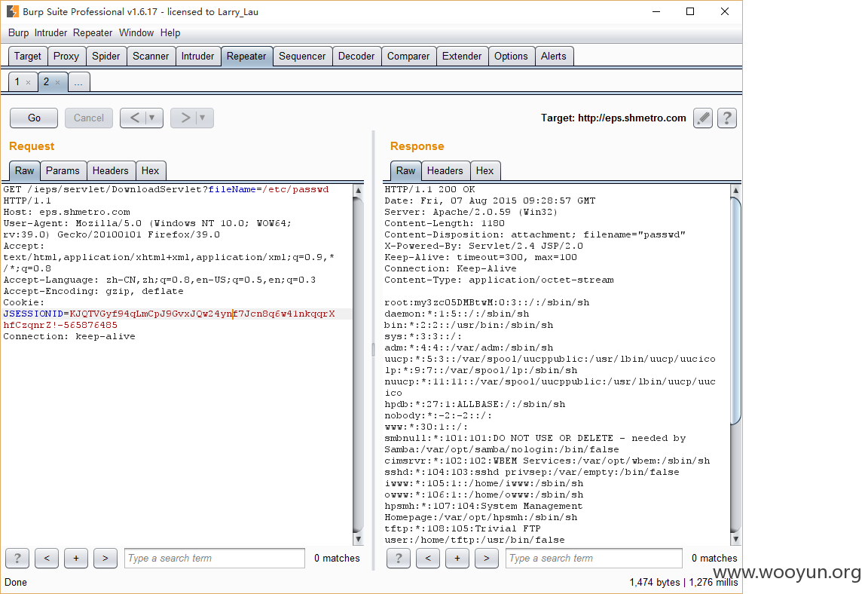This screenshot has height=594, width=868.
Task: Close Repeater tab 2 with its x
Action: coord(57,82)
